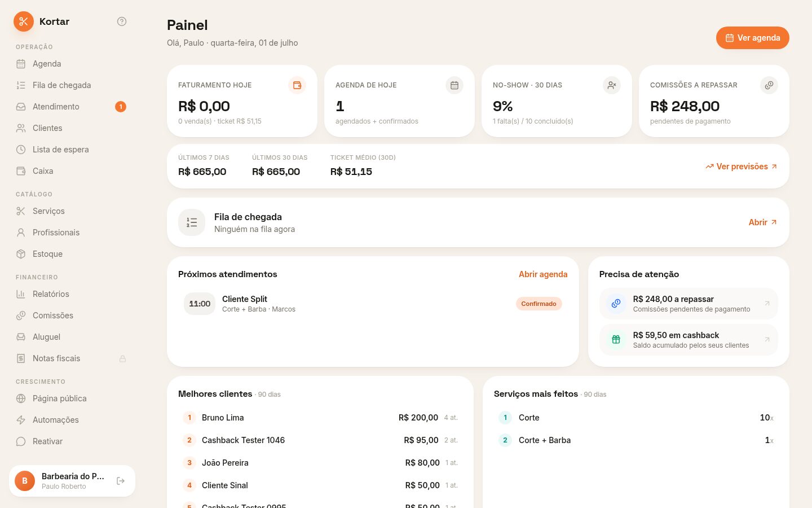812x508 pixels.
Task: Click the Kortar scissors logo icon
Action: (x=24, y=21)
